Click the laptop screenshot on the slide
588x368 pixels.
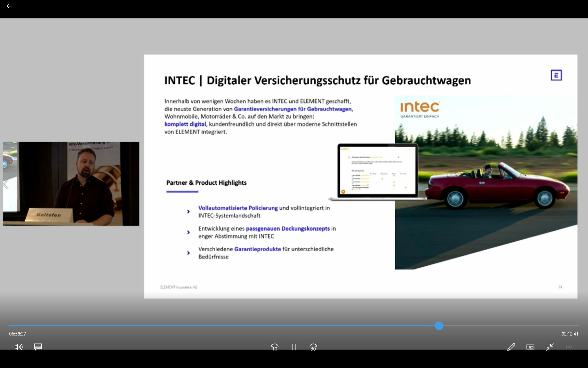click(378, 172)
